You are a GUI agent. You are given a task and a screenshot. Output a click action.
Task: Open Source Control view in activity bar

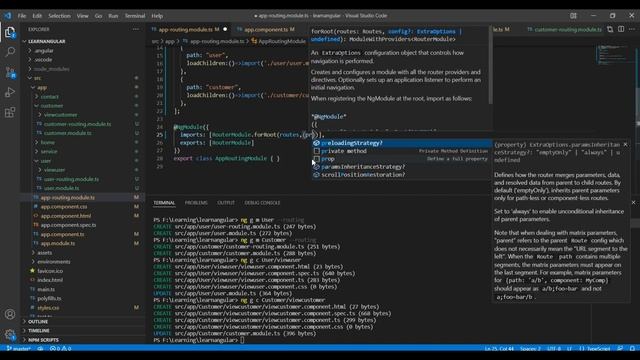tap(10, 73)
